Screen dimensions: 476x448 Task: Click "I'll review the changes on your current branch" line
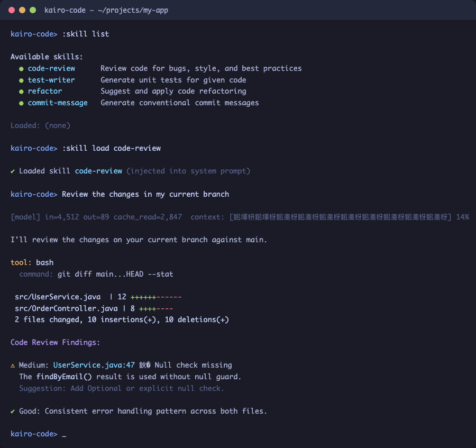tap(139, 240)
